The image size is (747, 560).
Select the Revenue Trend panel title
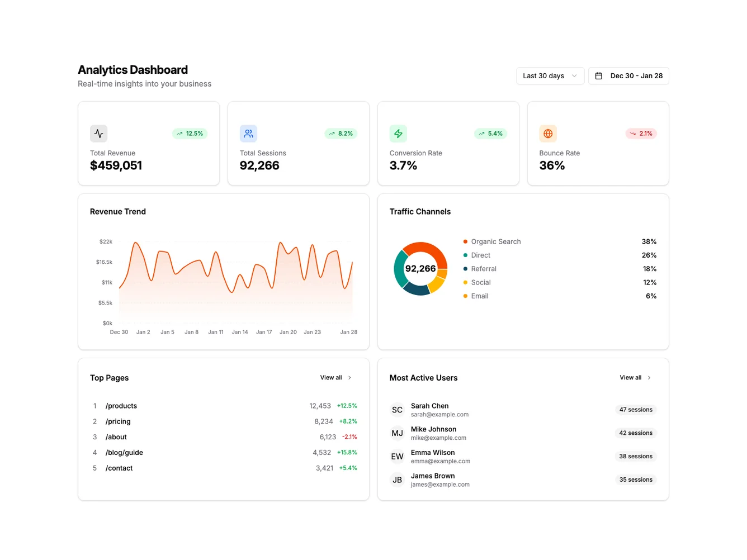[x=117, y=212]
